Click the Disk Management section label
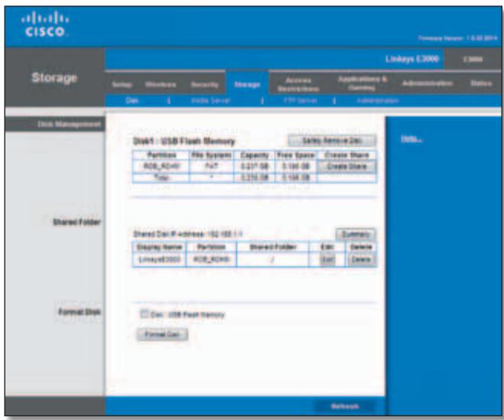Viewport: 504px width, 420px height. coord(69,124)
